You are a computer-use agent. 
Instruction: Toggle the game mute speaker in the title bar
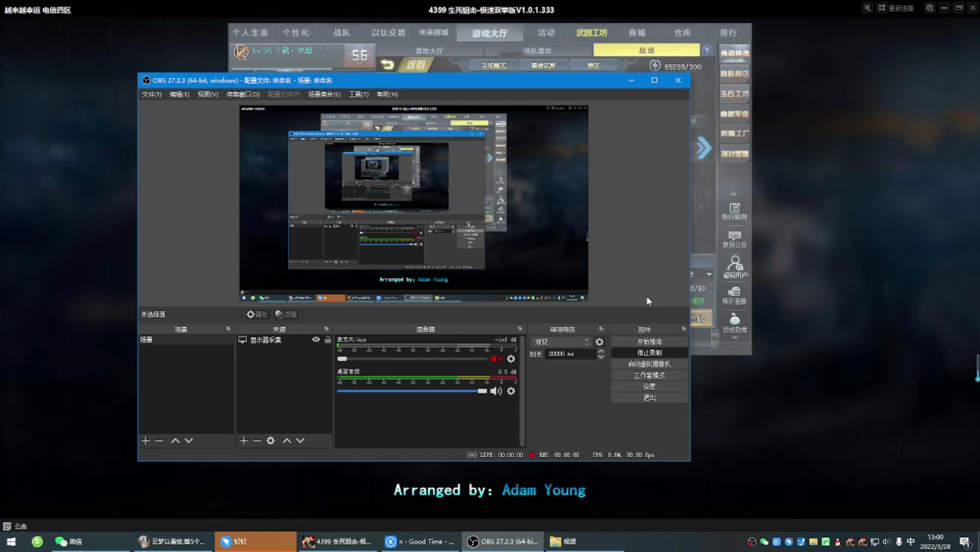867,8
